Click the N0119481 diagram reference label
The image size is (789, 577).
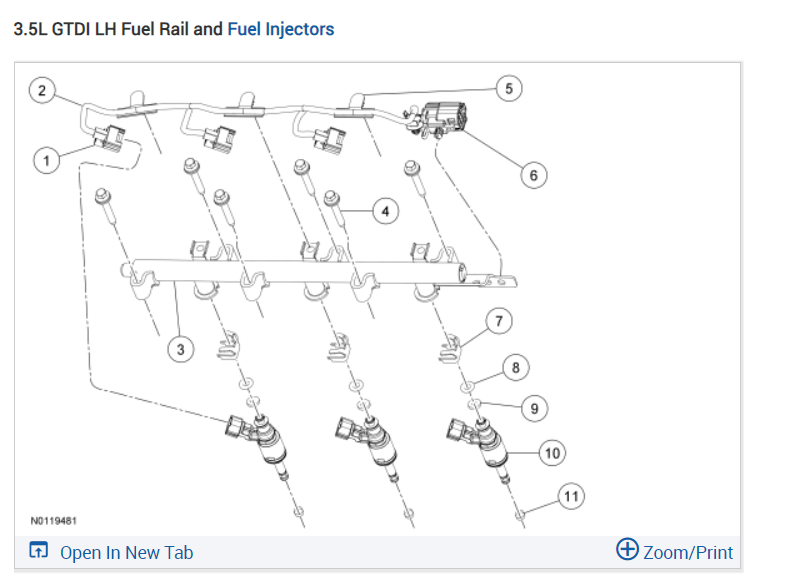tap(54, 520)
